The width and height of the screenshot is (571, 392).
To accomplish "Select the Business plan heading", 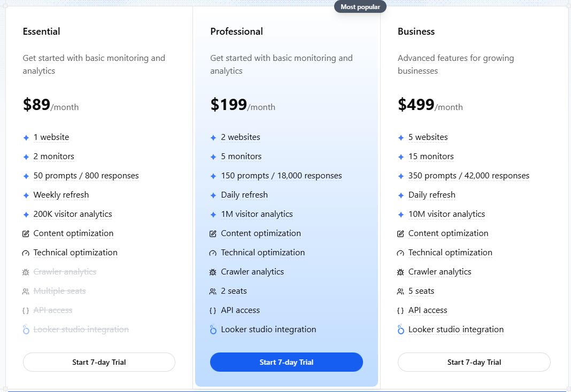I will tap(416, 32).
